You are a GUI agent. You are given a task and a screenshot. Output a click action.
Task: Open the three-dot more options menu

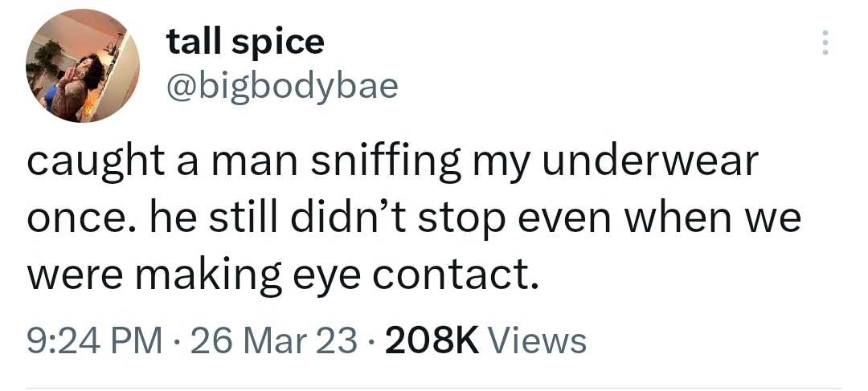(821, 43)
